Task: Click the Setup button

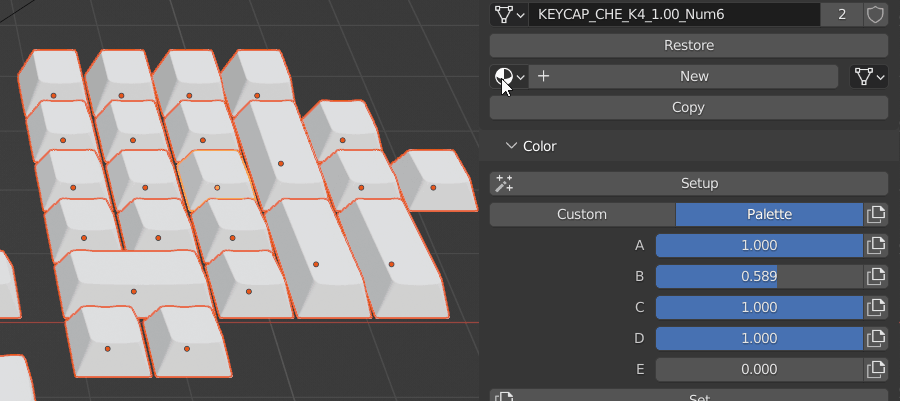Action: point(689,184)
